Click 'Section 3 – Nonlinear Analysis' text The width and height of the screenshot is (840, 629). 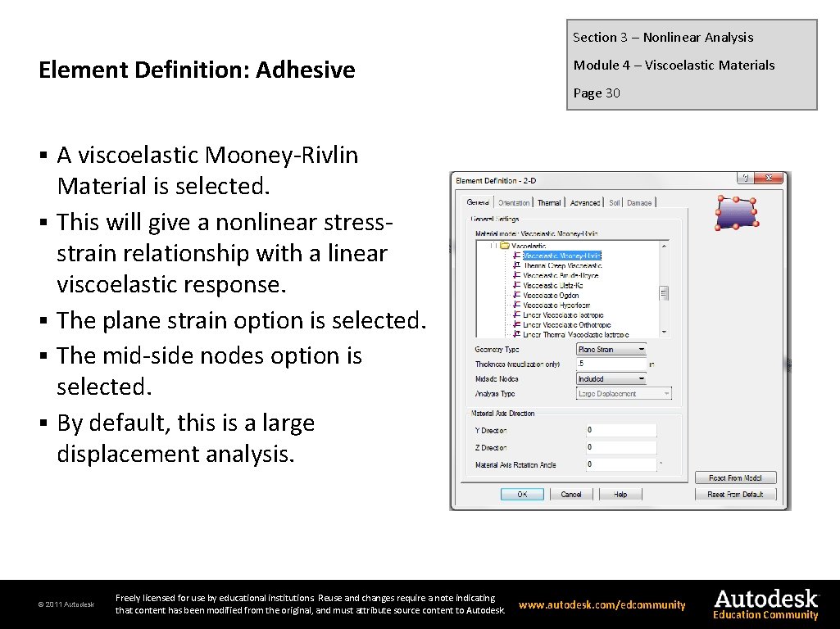point(663,37)
